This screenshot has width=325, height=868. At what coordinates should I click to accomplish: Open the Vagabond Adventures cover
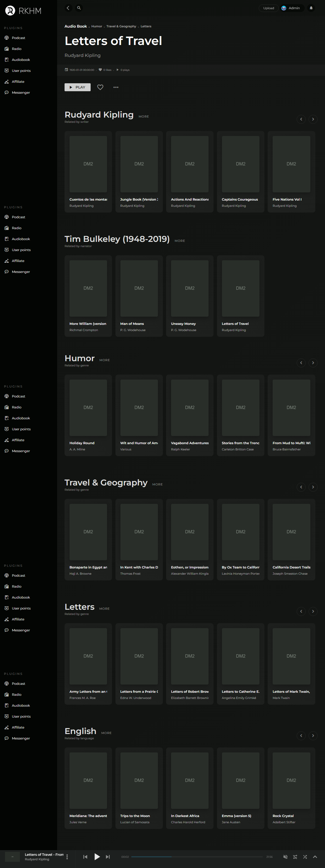[190, 408]
